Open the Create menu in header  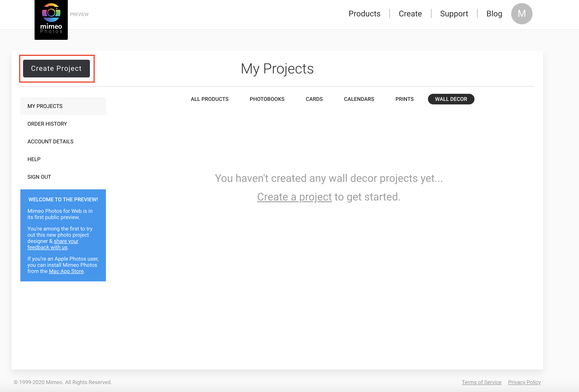(x=410, y=14)
